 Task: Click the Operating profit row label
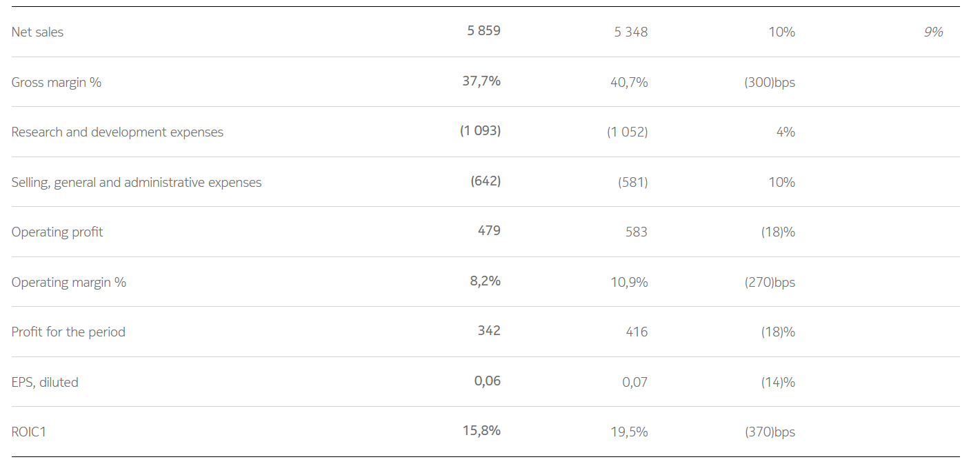click(x=57, y=232)
